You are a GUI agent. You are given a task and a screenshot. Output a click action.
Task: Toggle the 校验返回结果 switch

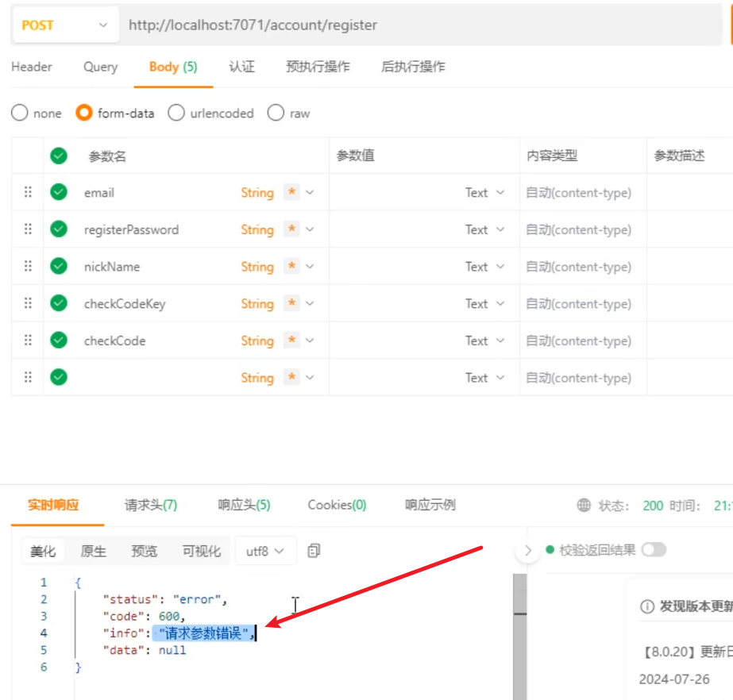coord(654,549)
